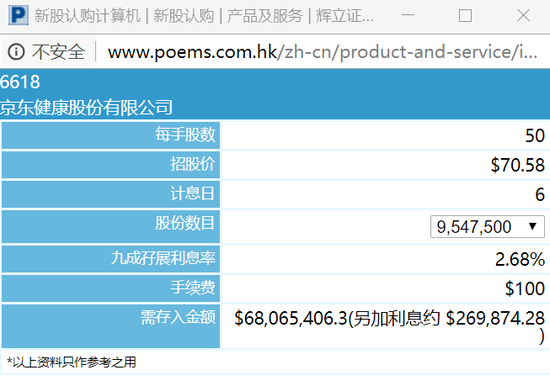Click the stock code 6618

(x=20, y=82)
